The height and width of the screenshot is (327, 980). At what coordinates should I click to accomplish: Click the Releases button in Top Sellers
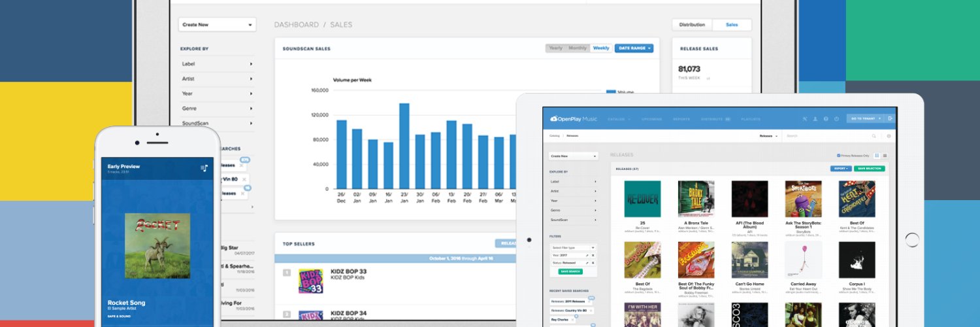(507, 243)
